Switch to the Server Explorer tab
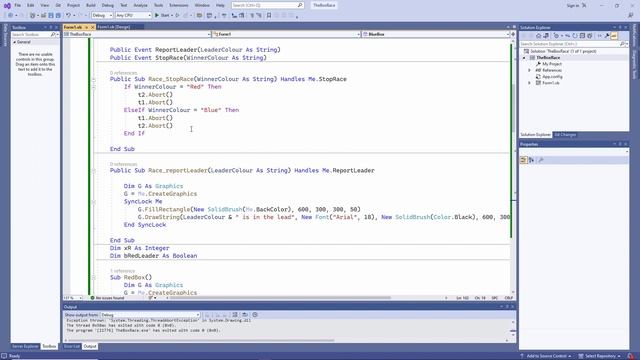The height and width of the screenshot is (360, 640). pos(25,346)
